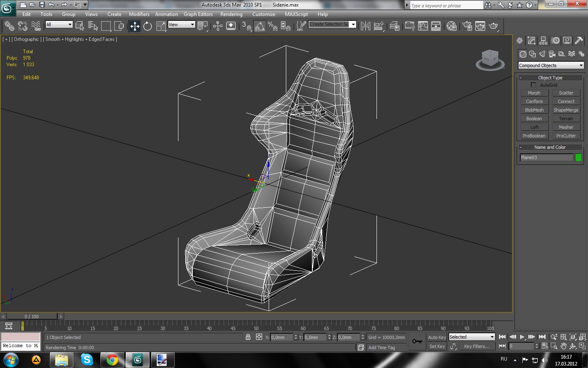This screenshot has width=588, height=368.
Task: Select the Select and Rotate tool
Action: (147, 26)
